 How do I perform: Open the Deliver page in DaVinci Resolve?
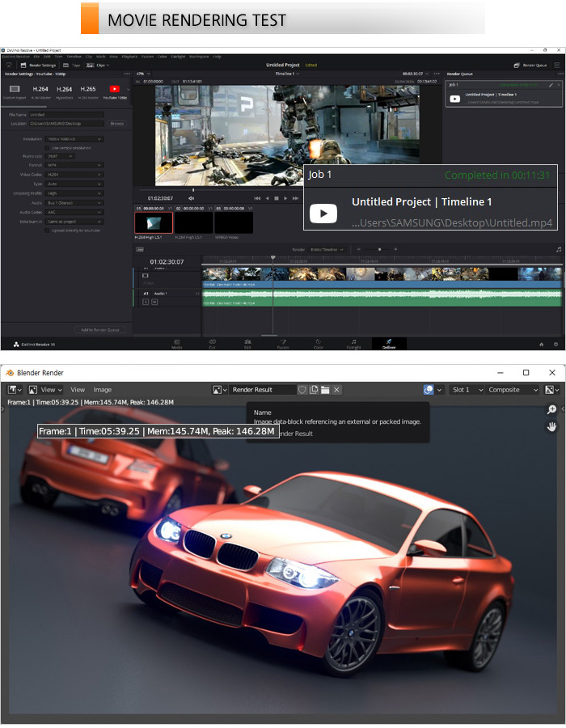click(x=388, y=343)
